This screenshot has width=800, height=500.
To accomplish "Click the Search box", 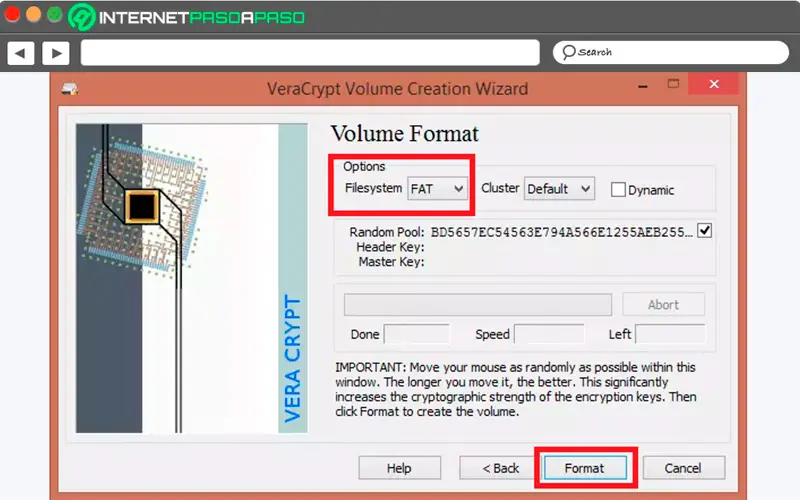I will [x=670, y=53].
